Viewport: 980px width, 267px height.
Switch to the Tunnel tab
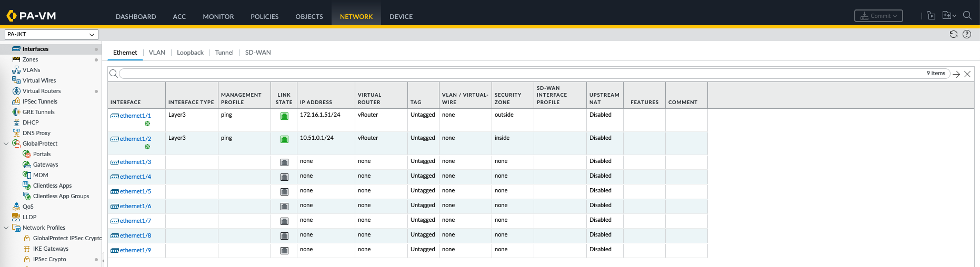point(224,53)
